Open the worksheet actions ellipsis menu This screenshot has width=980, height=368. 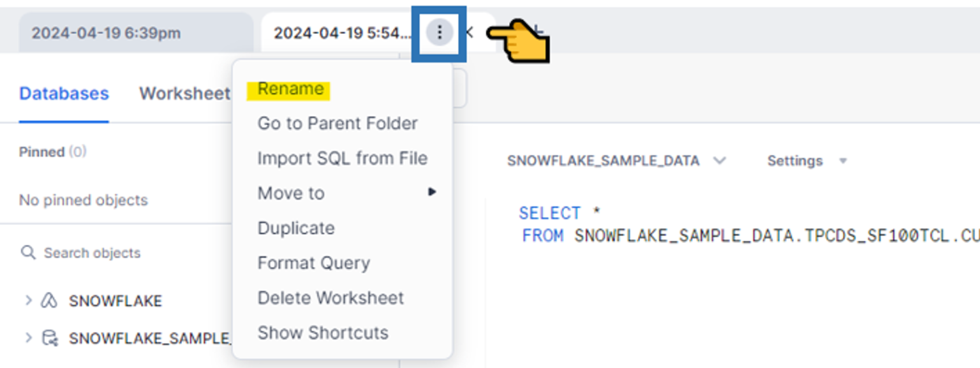coord(440,33)
